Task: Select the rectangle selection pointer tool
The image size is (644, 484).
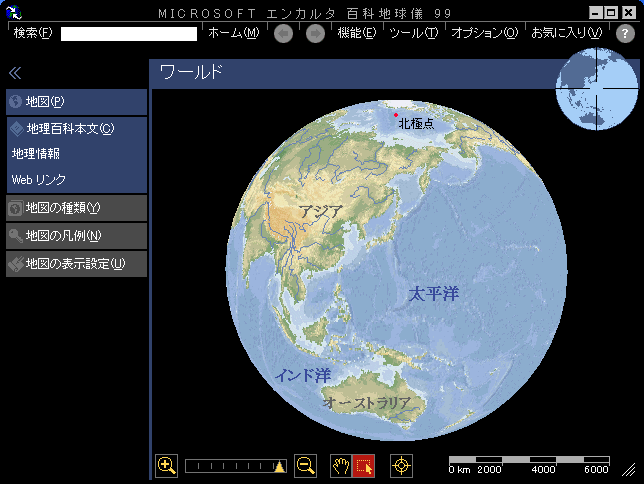Action: (363, 466)
